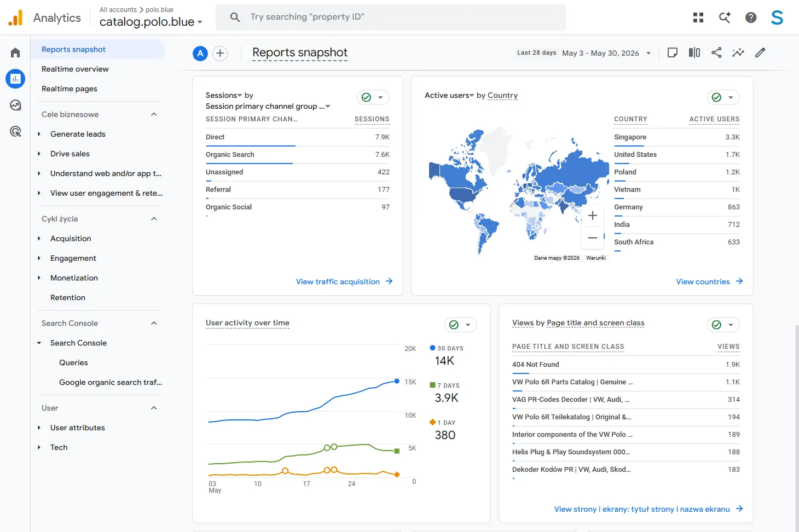This screenshot has width=799, height=532.
Task: Change Session primary channel group dimension
Action: (x=268, y=106)
